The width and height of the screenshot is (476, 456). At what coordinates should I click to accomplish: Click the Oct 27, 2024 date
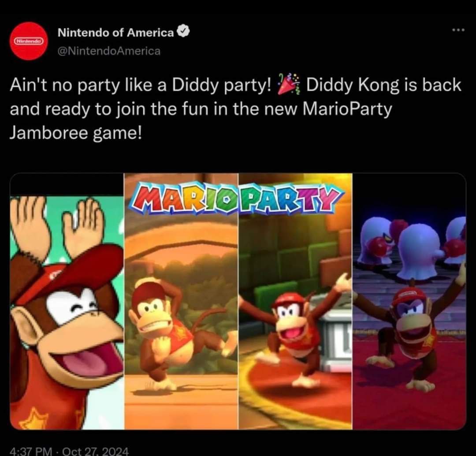[95, 451]
